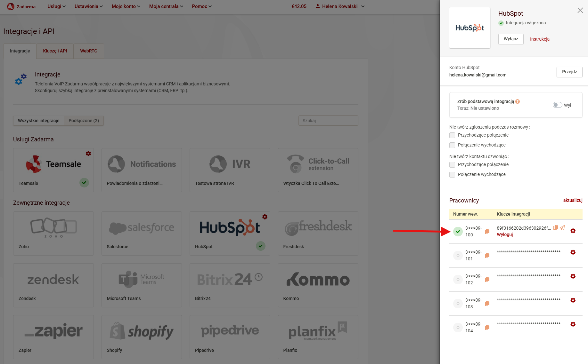Check Połączenie wychodzące under Nie twórz kontaktu
The width and height of the screenshot is (588, 364).
click(x=452, y=175)
